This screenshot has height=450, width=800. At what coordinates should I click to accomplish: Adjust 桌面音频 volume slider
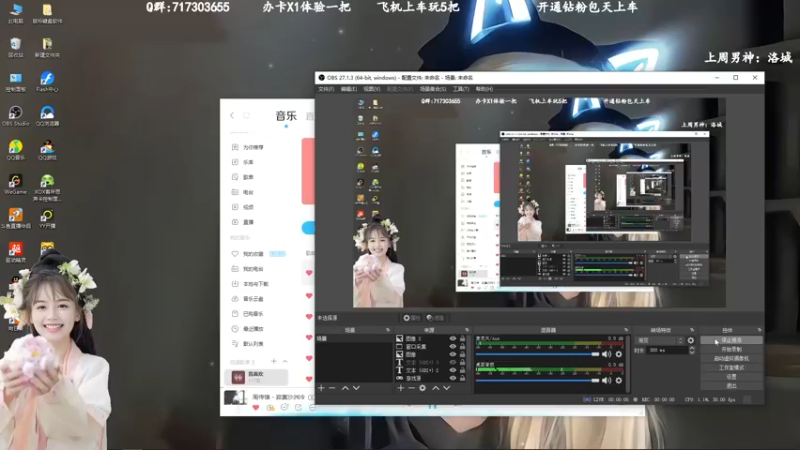tap(538, 381)
